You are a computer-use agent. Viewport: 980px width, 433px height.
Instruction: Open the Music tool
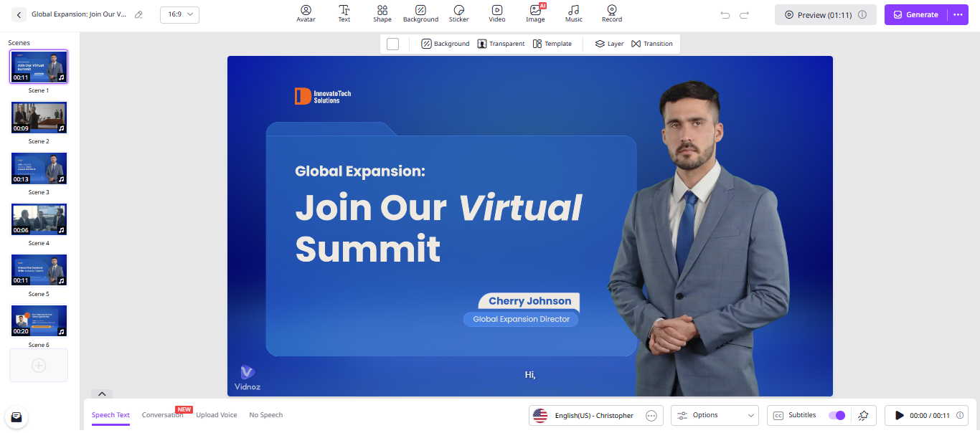[x=574, y=14]
